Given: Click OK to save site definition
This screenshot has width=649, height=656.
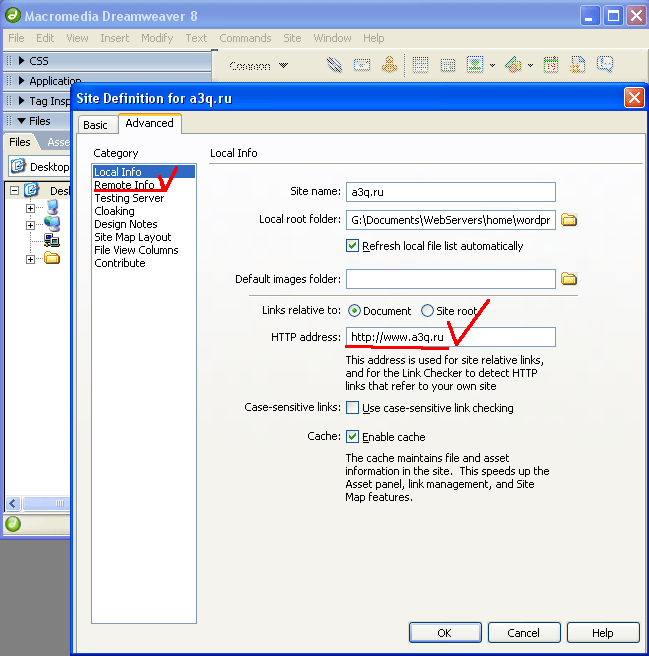Looking at the screenshot, I should click(x=445, y=633).
